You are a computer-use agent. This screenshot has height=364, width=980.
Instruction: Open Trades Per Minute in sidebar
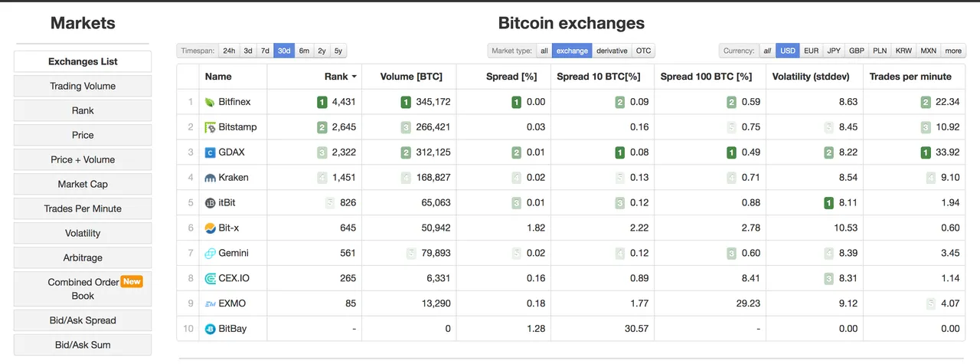pos(83,208)
